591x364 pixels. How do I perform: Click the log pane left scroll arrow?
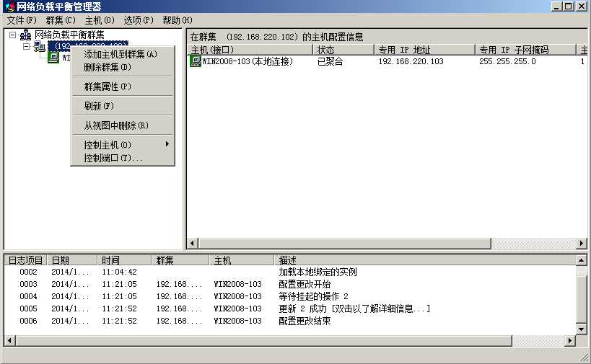point(9,341)
